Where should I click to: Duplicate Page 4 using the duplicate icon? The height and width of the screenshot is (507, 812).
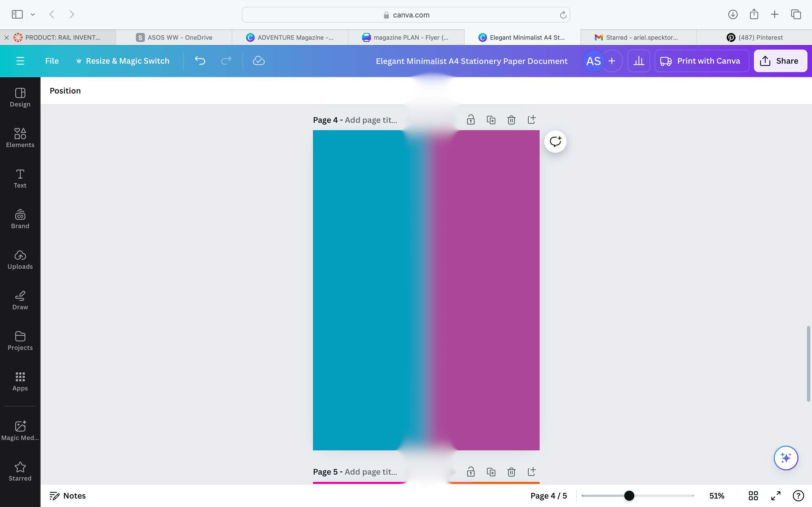491,120
